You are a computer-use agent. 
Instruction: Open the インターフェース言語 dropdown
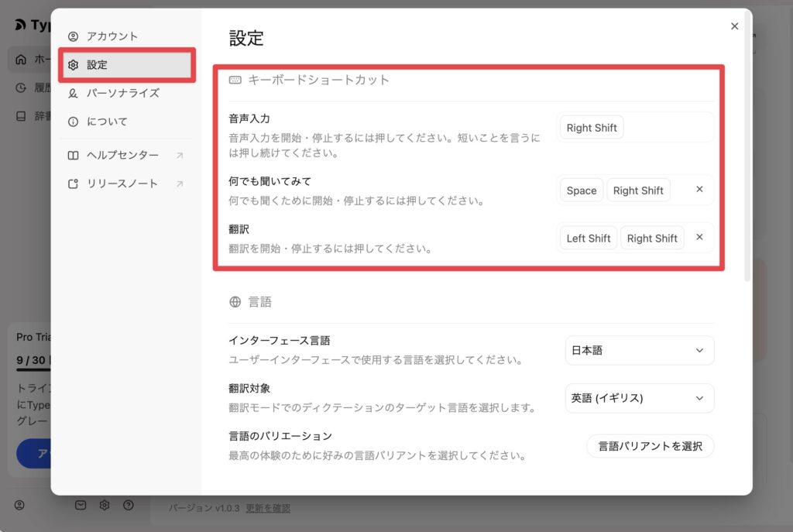[639, 351]
